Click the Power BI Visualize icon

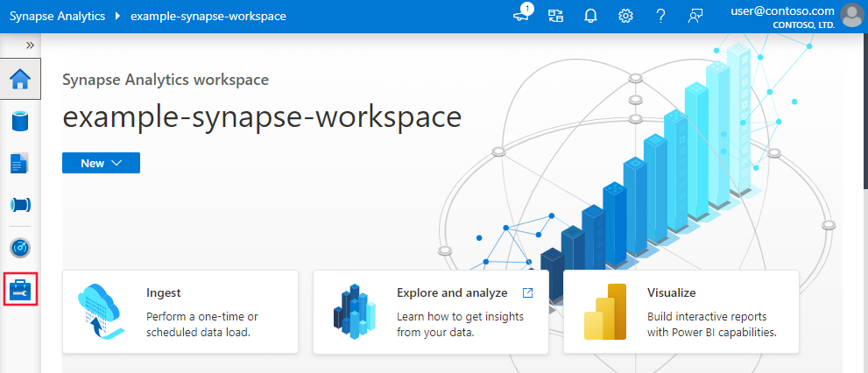click(x=605, y=311)
